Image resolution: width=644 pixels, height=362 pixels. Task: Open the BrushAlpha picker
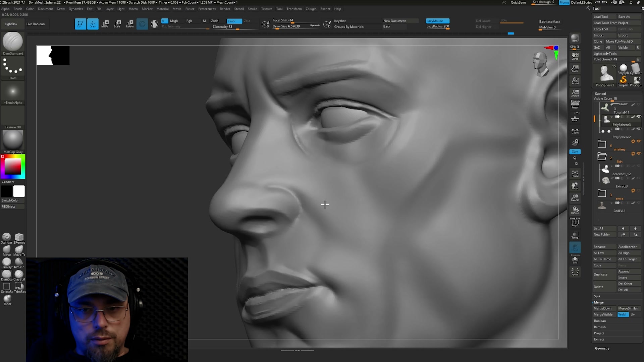[x=13, y=93]
